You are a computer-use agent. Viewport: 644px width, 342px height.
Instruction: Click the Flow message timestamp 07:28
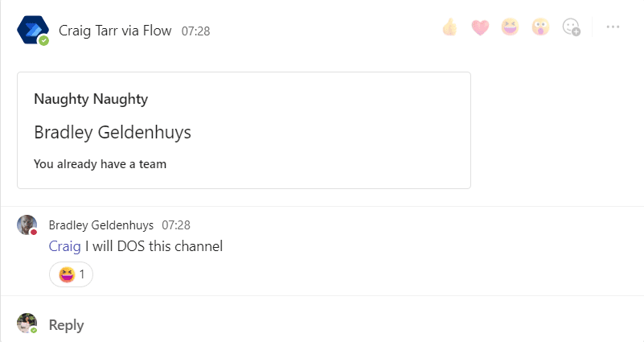click(x=196, y=31)
